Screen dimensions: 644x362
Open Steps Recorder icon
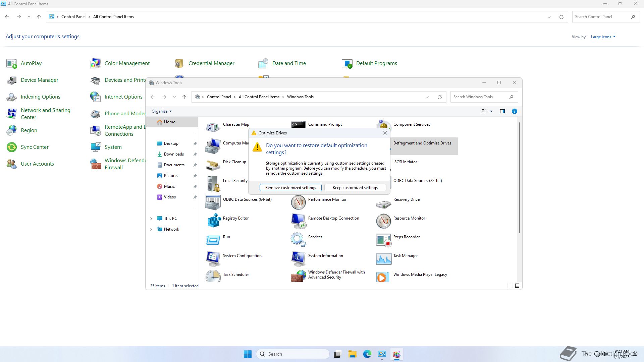click(383, 240)
